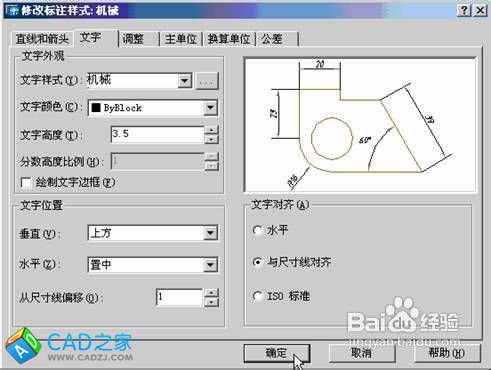Click the dialog title bar icon
The width and height of the screenshot is (491, 370).
click(13, 11)
